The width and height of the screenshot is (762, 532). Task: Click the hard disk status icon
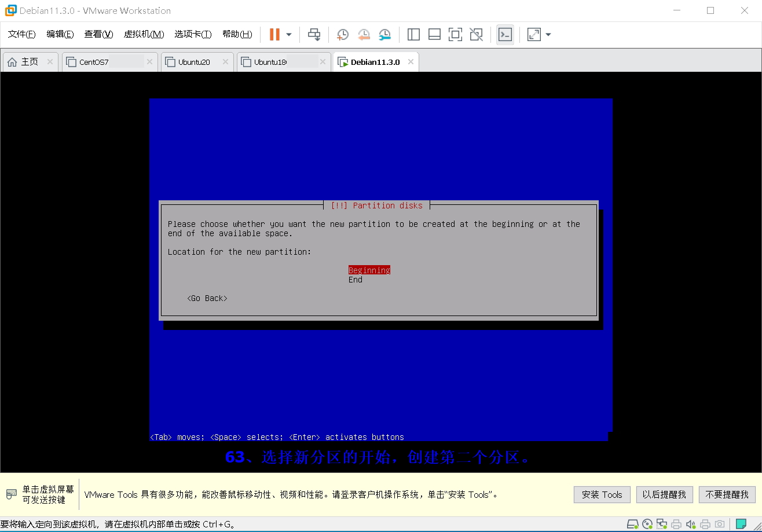[x=633, y=524]
